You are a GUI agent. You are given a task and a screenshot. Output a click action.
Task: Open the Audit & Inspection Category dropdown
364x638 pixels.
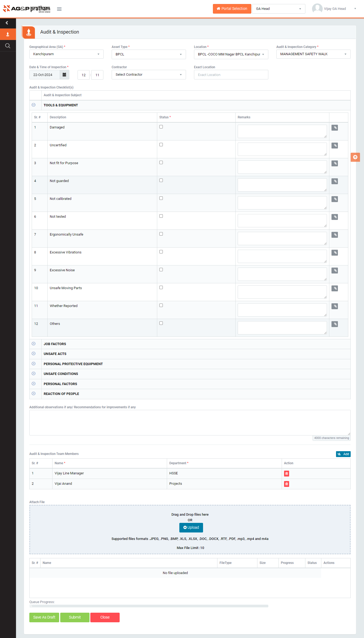tap(313, 54)
